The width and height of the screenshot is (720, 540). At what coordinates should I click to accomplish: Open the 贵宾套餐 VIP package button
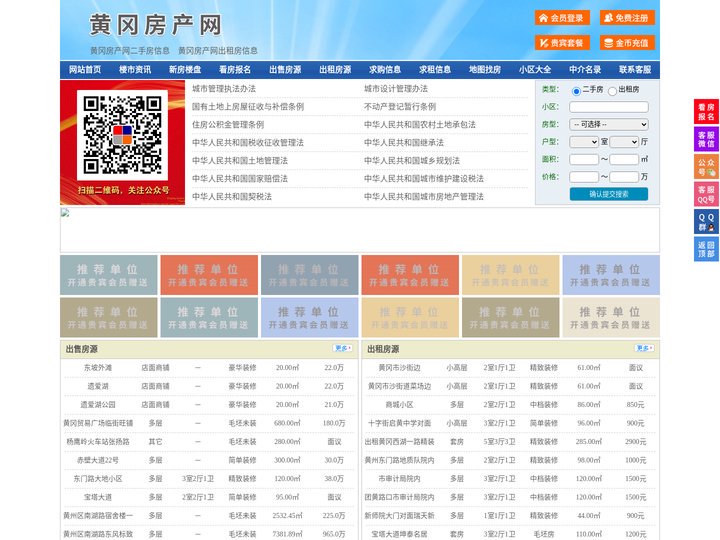tap(562, 43)
